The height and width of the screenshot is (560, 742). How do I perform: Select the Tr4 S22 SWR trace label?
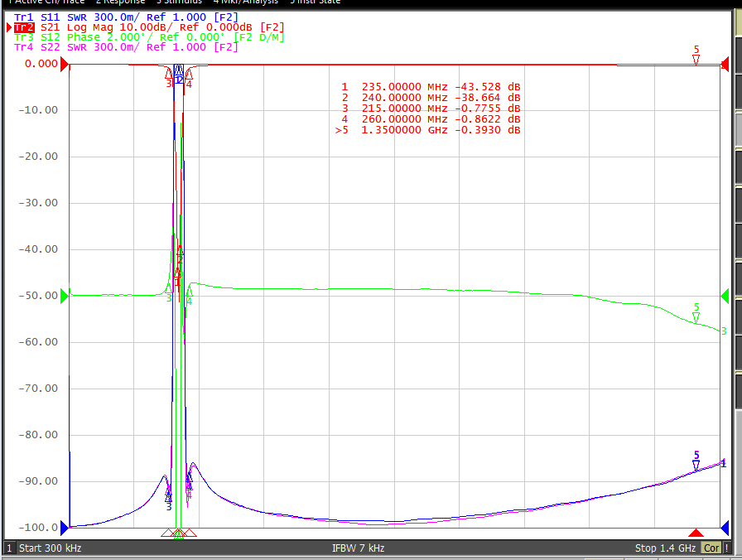coord(126,47)
